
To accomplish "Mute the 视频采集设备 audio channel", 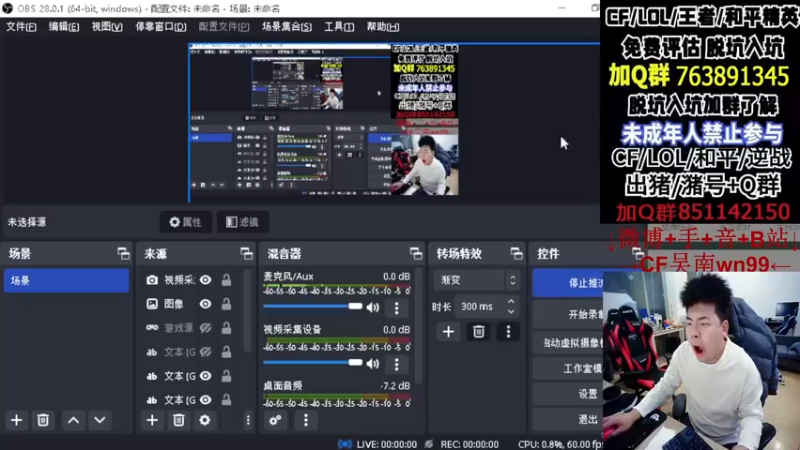I will pyautogui.click(x=373, y=364).
